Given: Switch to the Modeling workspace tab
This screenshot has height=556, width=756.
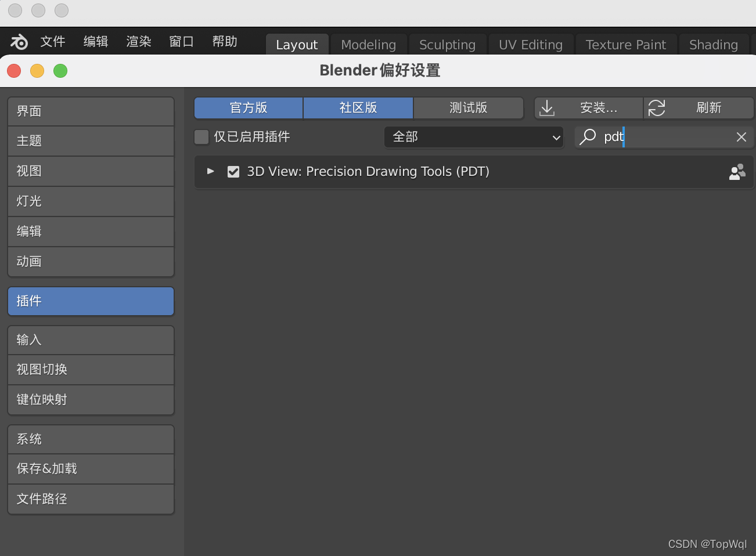Looking at the screenshot, I should tap(368, 45).
